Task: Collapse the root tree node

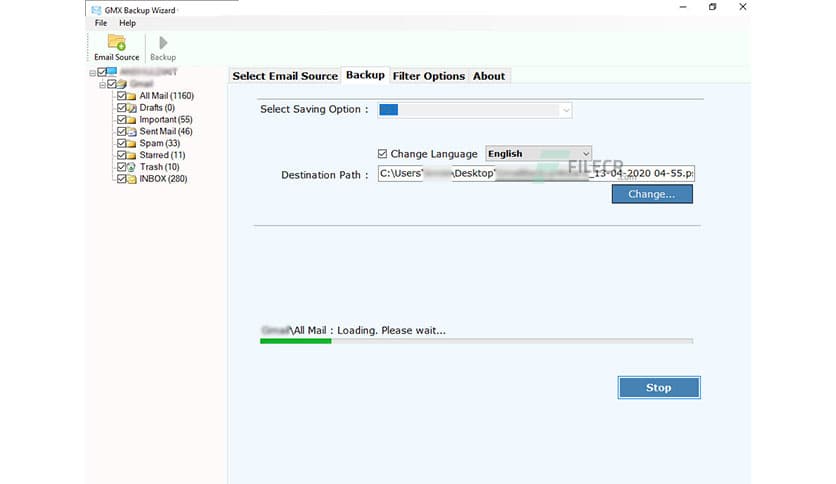Action: click(93, 72)
